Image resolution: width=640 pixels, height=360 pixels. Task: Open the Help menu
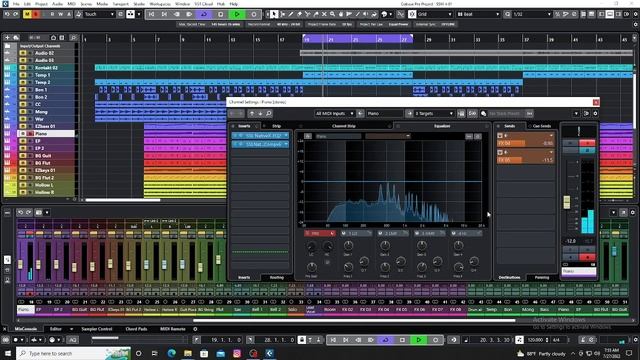233,4
